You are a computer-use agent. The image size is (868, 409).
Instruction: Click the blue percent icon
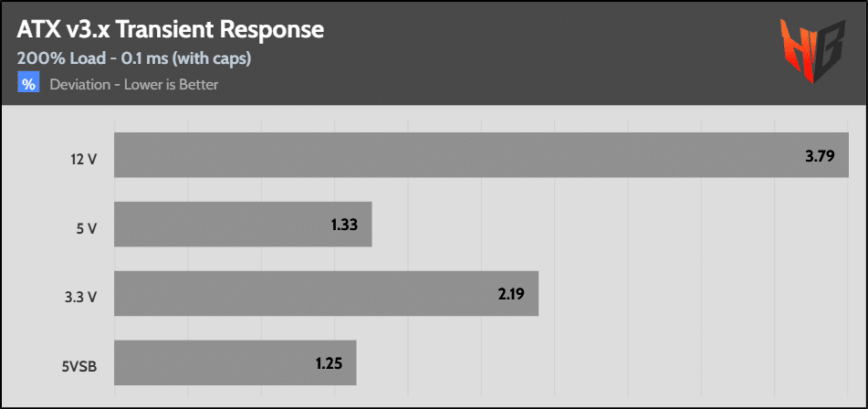point(28,85)
